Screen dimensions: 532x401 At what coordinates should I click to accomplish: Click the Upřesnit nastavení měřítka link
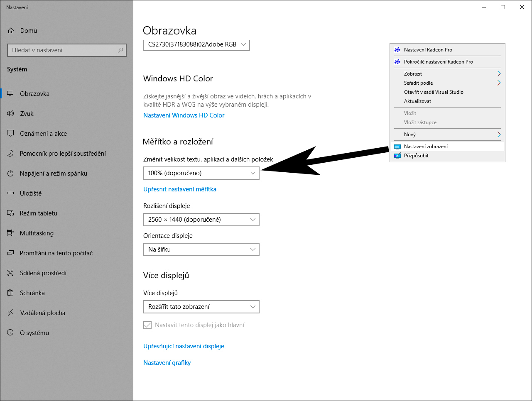tap(180, 189)
